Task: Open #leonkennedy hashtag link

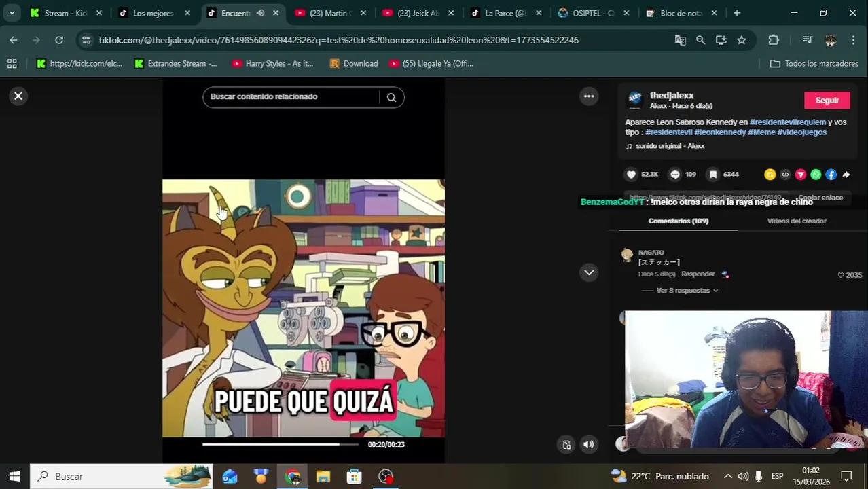Action: [720, 132]
